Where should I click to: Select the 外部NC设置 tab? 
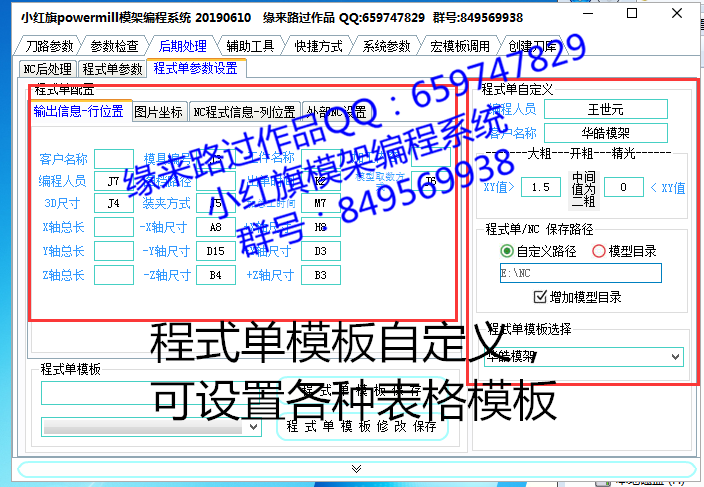pos(336,112)
